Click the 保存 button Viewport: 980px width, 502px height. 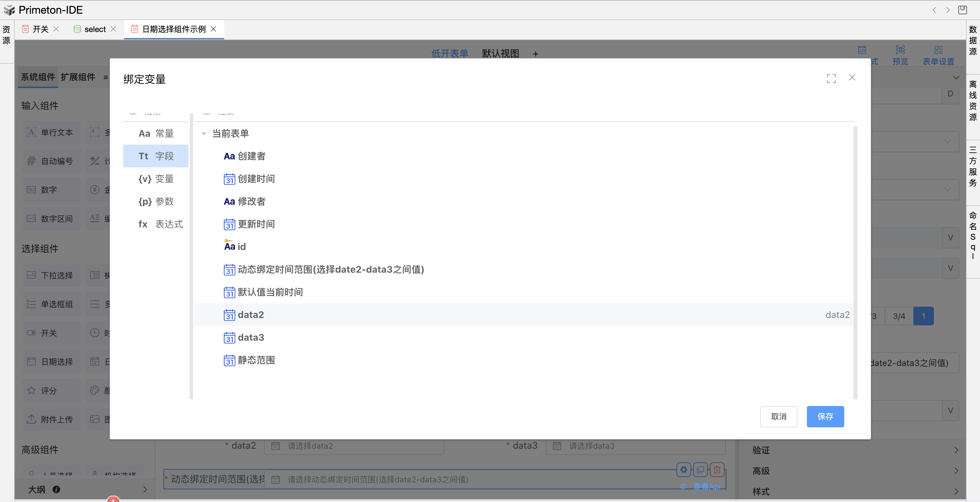825,416
